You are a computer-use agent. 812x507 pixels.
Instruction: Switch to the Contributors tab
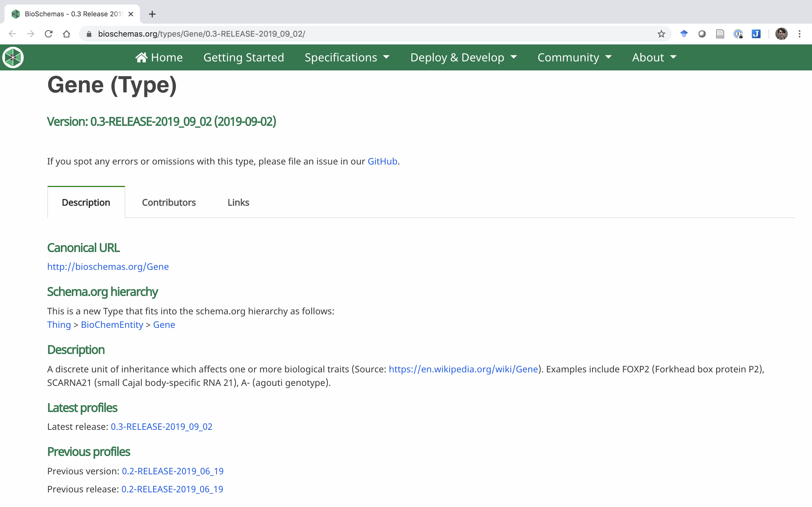pos(169,202)
